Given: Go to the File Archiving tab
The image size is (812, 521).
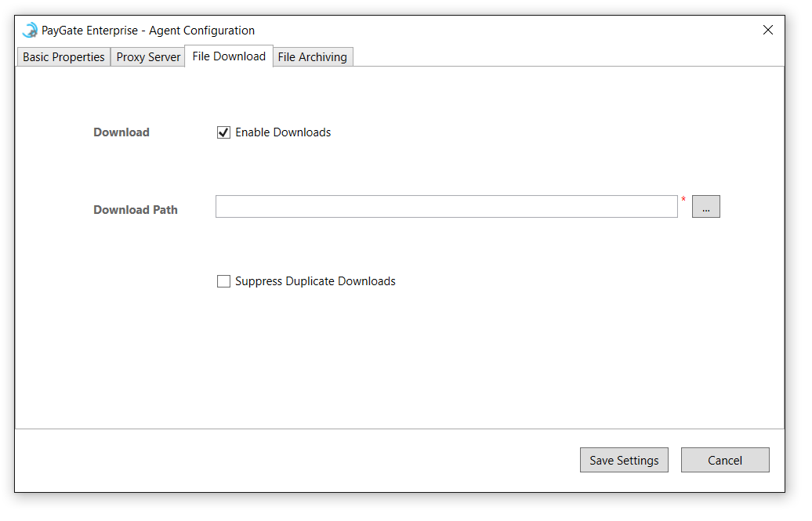Looking at the screenshot, I should click(312, 57).
